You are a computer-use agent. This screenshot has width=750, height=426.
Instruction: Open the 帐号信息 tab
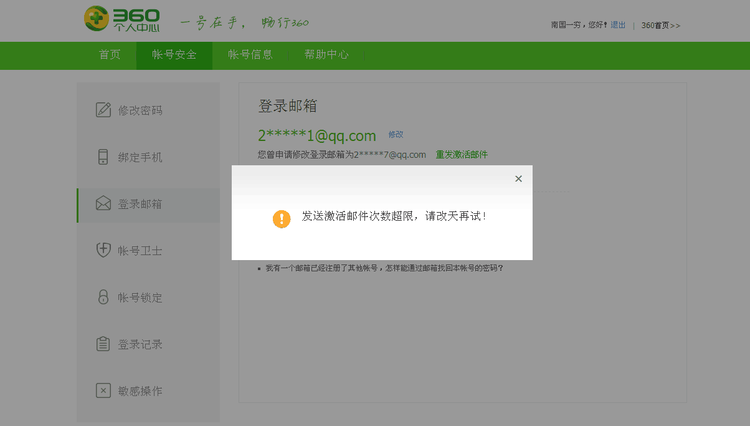(x=250, y=55)
